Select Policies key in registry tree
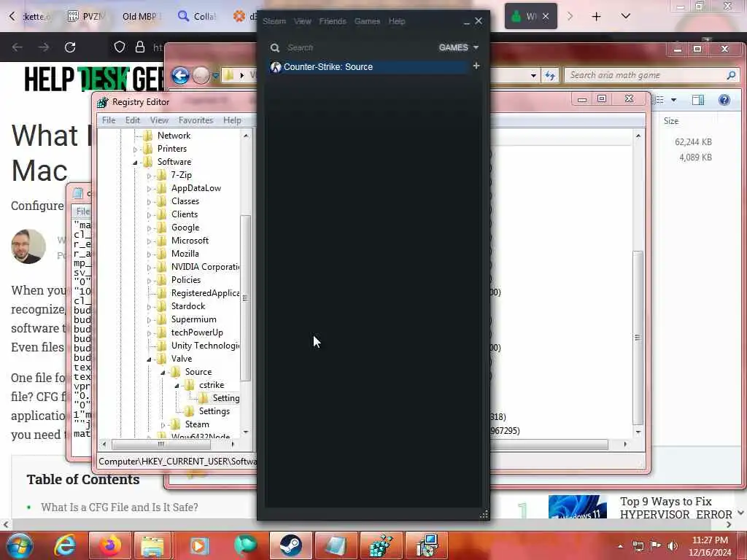Image resolution: width=747 pixels, height=560 pixels. 186,280
